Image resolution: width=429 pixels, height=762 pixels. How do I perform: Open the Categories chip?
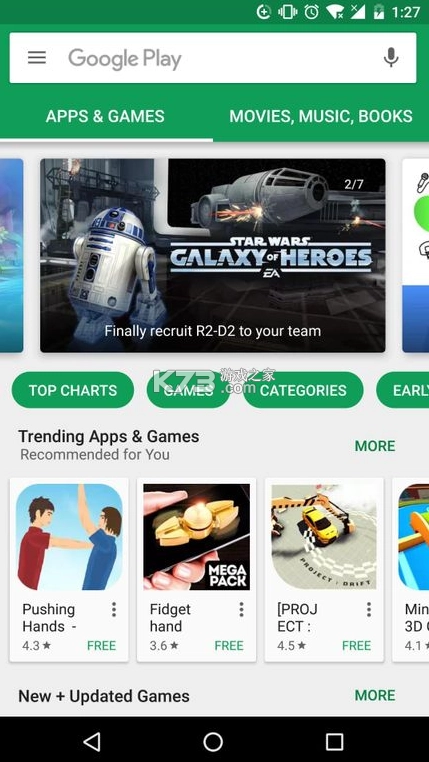pyautogui.click(x=303, y=390)
